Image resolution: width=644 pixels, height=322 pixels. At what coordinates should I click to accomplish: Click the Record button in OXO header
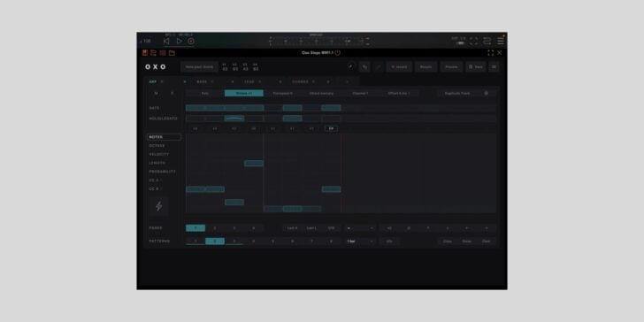tap(399, 67)
